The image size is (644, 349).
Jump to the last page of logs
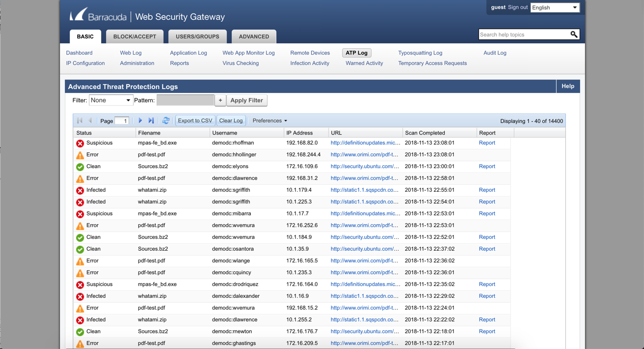[x=151, y=120]
